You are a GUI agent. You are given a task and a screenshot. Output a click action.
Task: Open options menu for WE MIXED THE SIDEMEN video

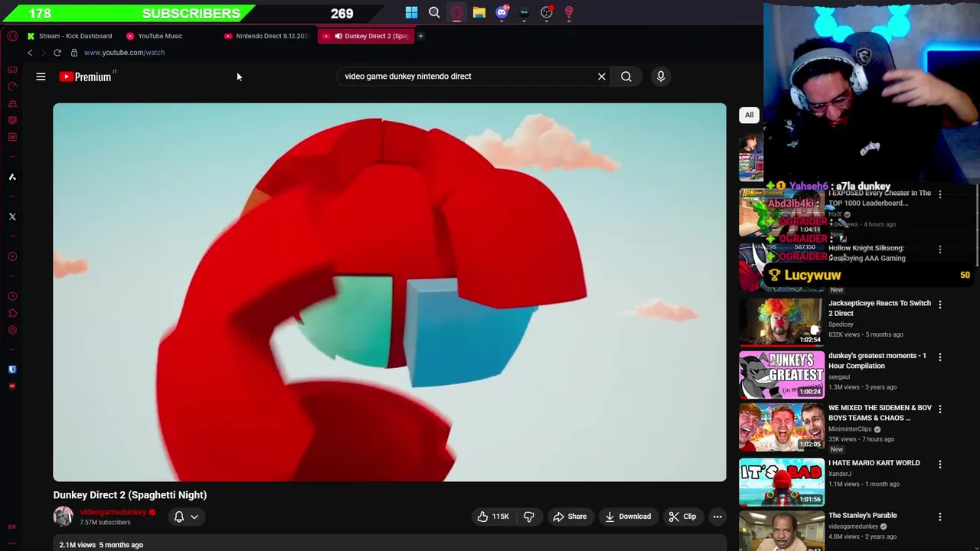[x=940, y=409]
